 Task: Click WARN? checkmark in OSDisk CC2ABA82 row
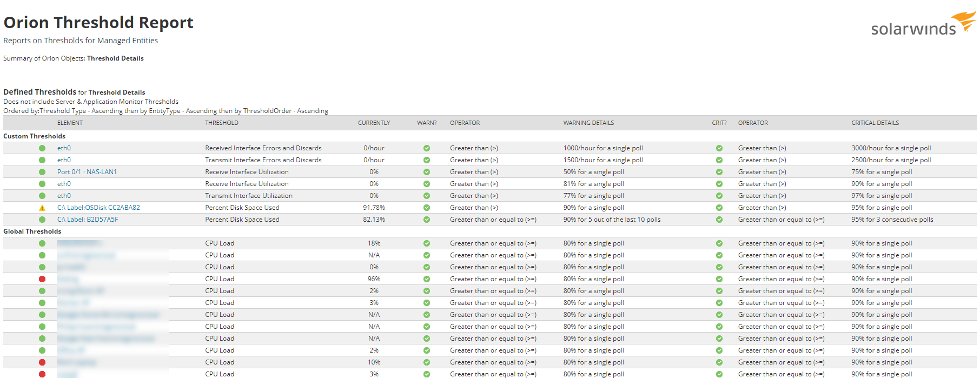click(x=427, y=208)
